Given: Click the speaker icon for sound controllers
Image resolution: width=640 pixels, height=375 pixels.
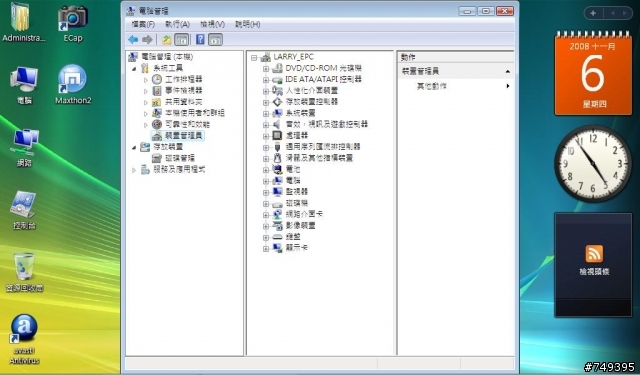Looking at the screenshot, I should [277, 124].
